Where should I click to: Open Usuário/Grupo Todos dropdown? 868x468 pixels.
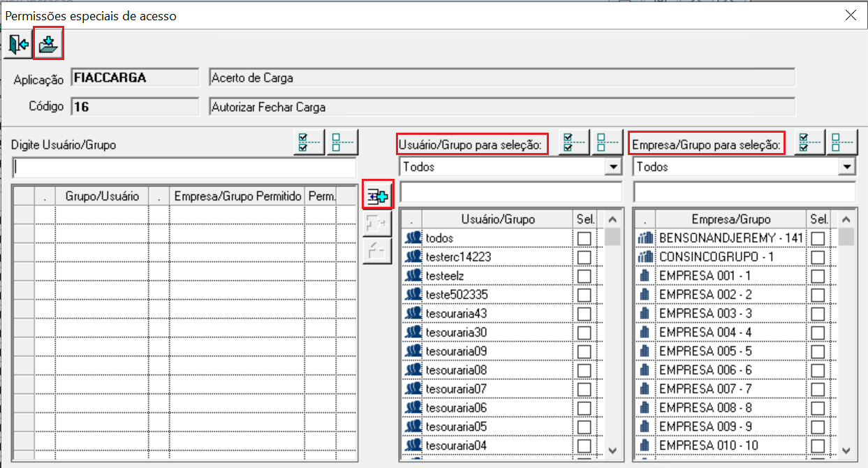[x=615, y=167]
